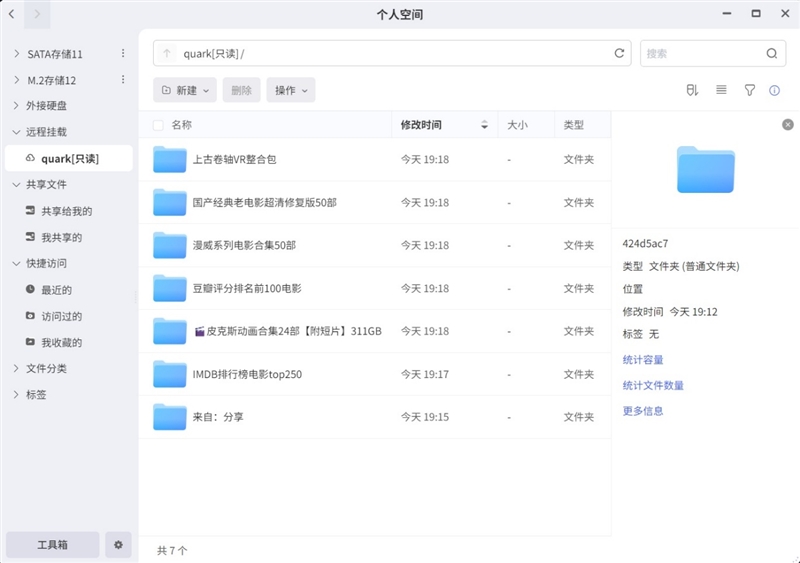Open the 新建 dropdown menu

tap(185, 90)
